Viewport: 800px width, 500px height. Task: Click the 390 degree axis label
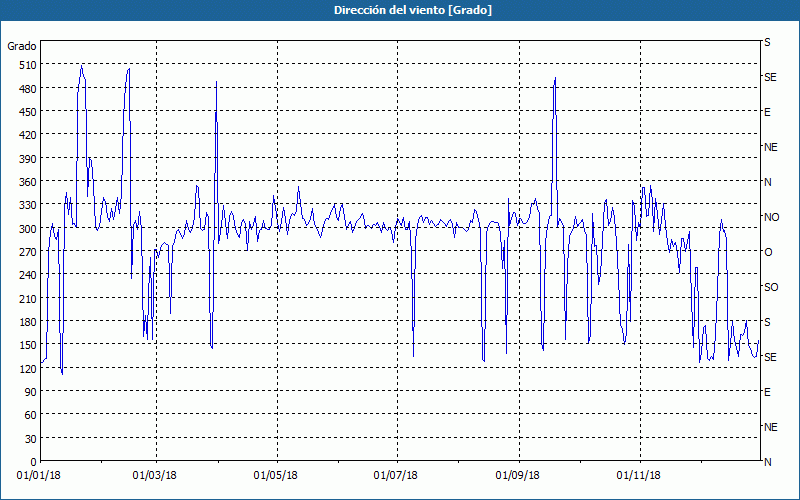tap(29, 159)
